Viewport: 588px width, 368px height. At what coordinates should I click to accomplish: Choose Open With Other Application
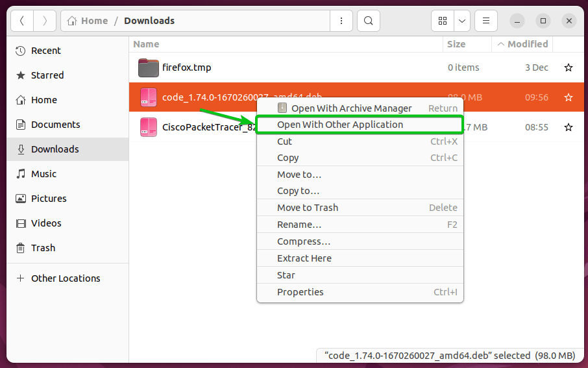[x=360, y=125]
